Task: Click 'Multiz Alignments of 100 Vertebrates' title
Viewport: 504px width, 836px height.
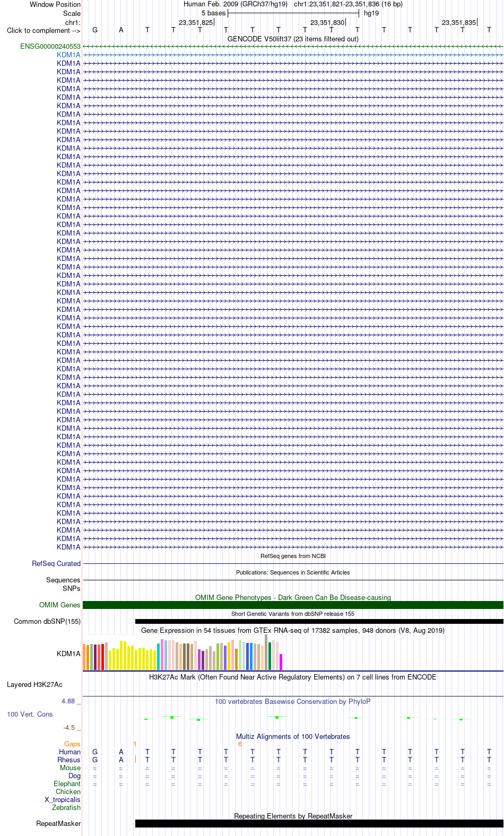Action: 293,737
